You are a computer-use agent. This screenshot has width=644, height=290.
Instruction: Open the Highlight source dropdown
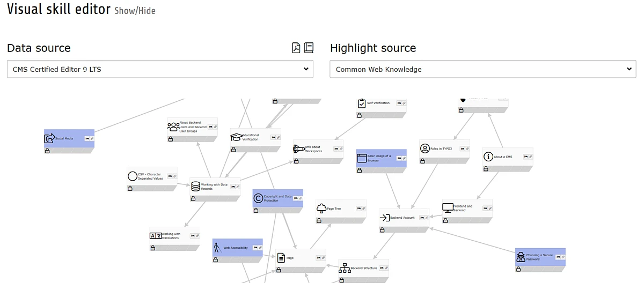click(x=482, y=69)
